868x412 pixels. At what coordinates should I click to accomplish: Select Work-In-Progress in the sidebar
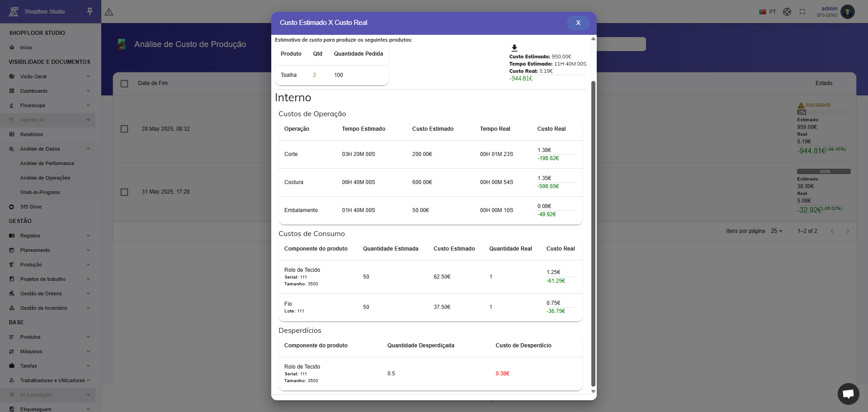pos(40,192)
